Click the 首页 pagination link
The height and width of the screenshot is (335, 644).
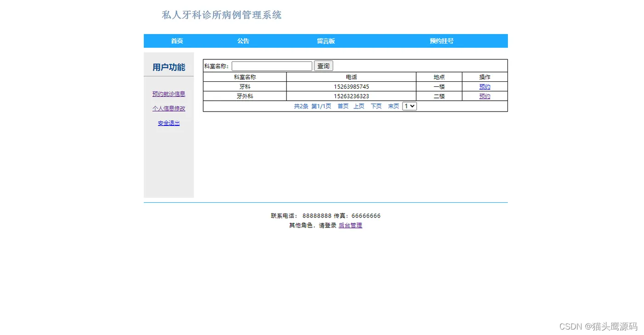pos(343,106)
